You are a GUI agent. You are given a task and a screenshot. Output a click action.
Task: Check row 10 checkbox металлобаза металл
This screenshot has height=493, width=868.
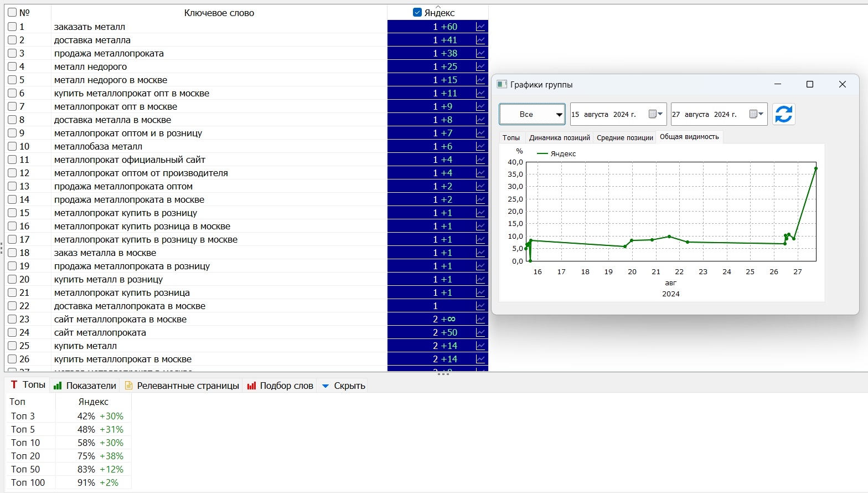(x=12, y=146)
